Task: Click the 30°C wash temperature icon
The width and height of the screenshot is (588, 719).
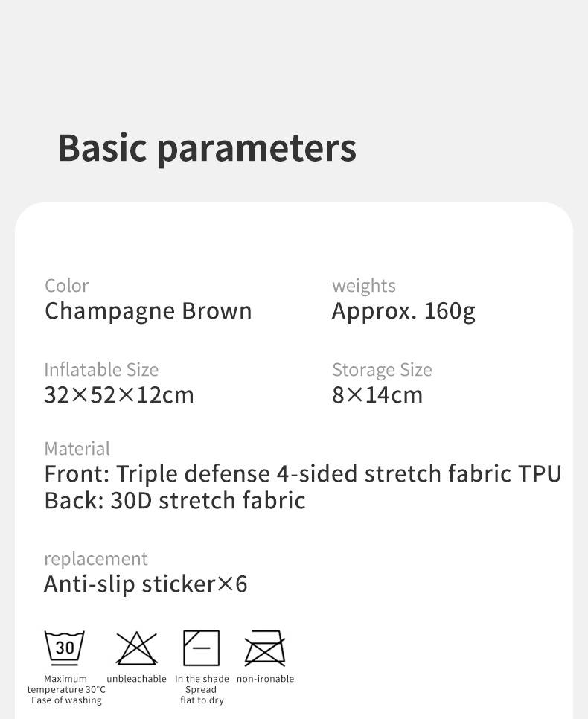Action: click(x=65, y=648)
